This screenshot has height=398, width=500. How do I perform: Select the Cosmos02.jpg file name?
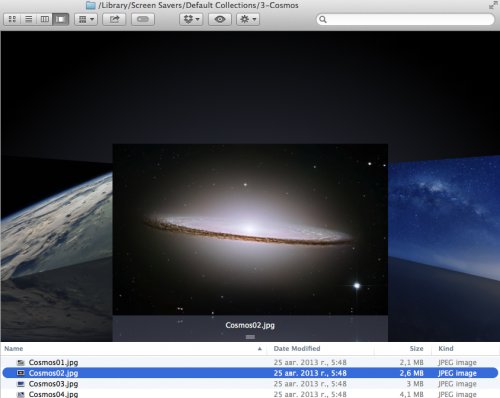click(x=53, y=373)
